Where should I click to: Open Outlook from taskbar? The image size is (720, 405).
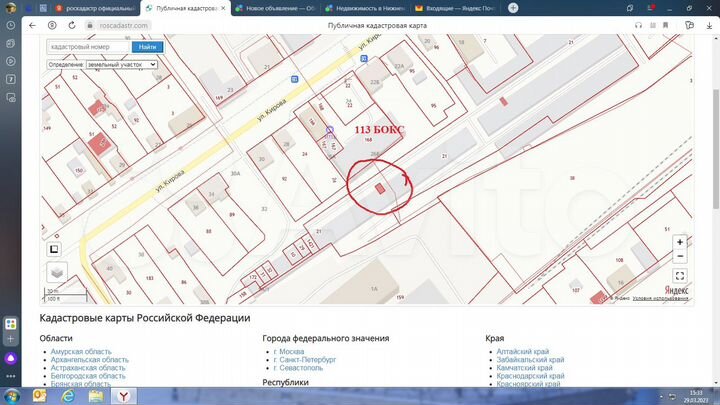(40, 396)
